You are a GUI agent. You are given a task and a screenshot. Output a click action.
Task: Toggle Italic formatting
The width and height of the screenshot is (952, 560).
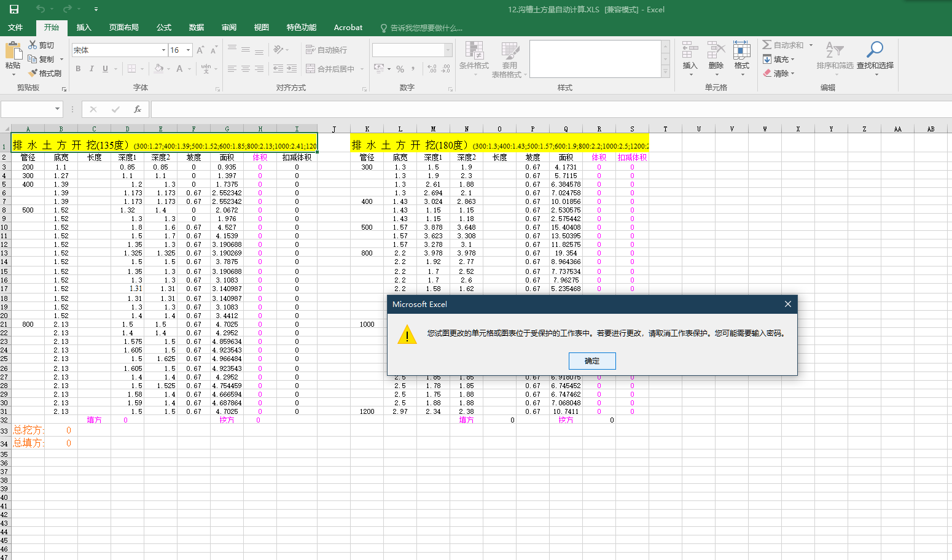pos(92,69)
